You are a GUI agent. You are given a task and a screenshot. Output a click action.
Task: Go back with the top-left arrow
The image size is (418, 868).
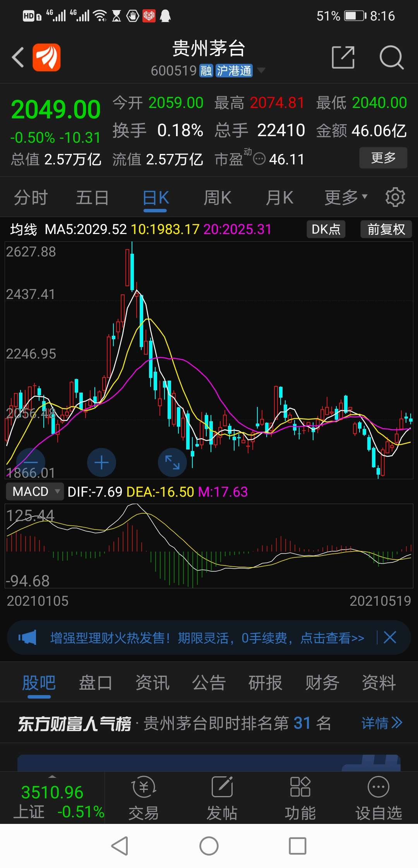[18, 57]
